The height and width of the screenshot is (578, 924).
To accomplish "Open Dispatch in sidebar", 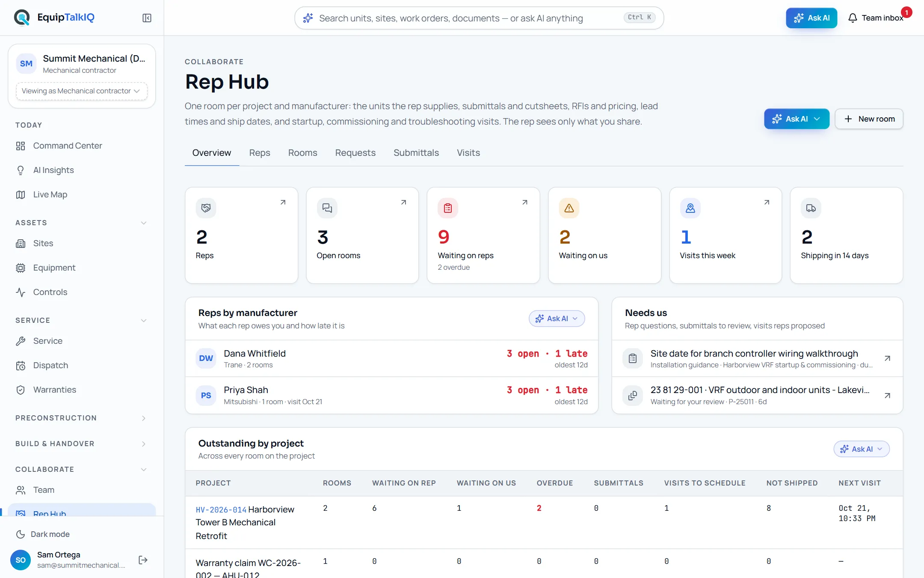I will (82, 365).
